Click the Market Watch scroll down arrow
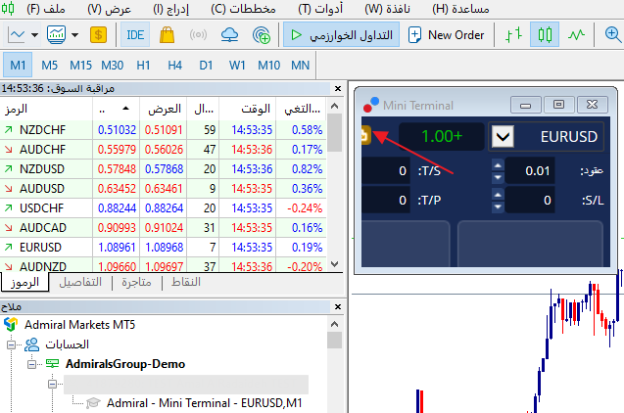The image size is (624, 413). 335,264
